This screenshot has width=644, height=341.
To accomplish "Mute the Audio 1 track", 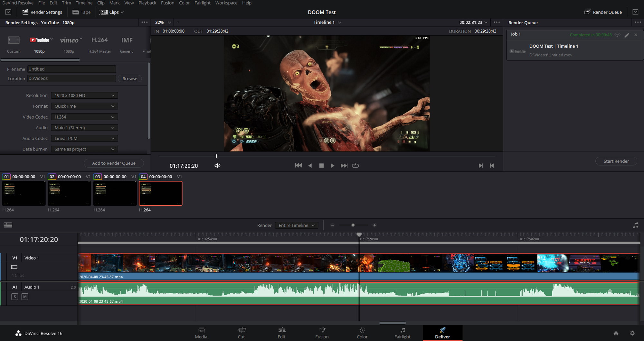I will [25, 297].
